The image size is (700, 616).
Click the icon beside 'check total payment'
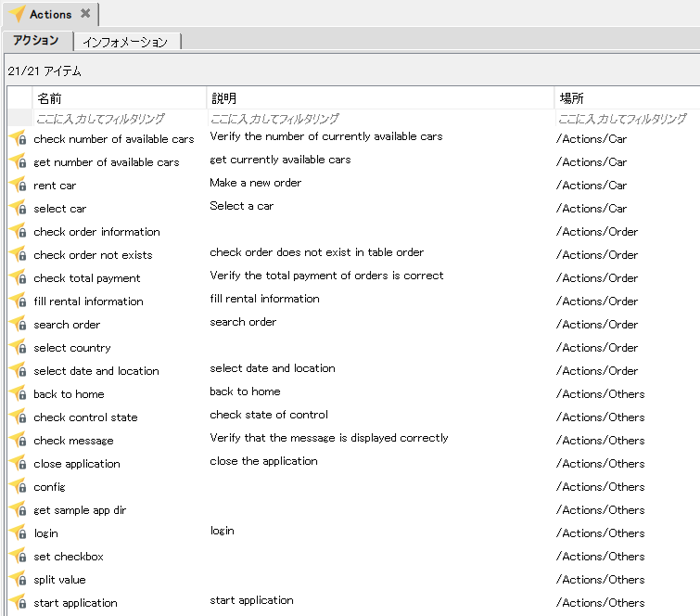pyautogui.click(x=18, y=277)
